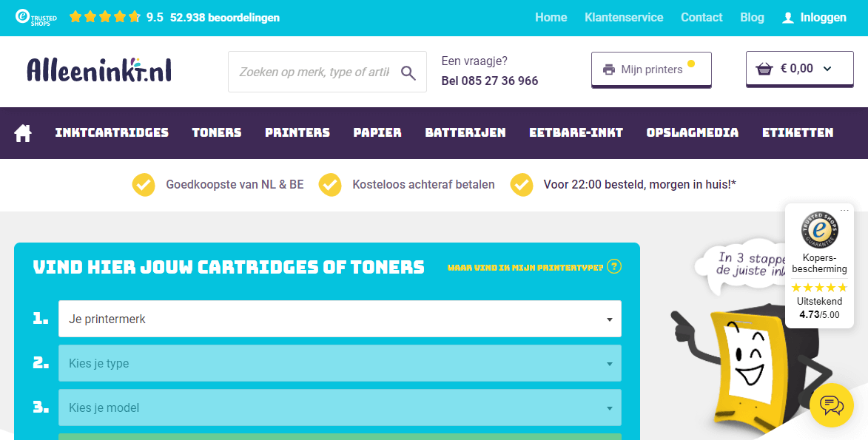This screenshot has height=440, width=868.
Task: Click the five-star rating stars
Action: point(104,17)
